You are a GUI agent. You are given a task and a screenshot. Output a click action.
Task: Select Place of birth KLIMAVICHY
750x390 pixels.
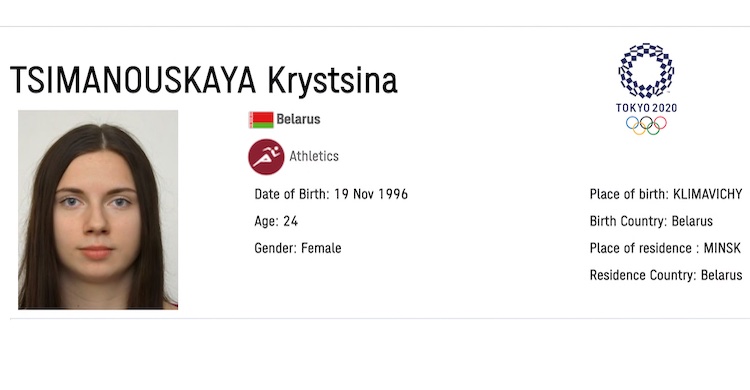(x=666, y=194)
